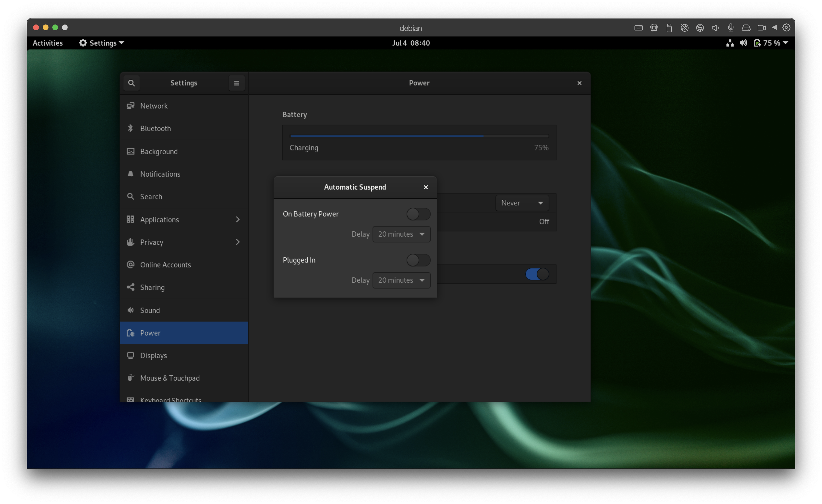Open Applications settings category

(x=184, y=219)
